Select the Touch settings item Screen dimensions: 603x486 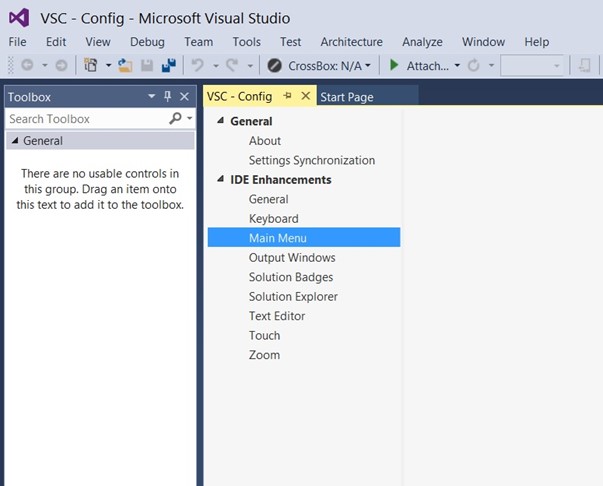pyautogui.click(x=264, y=335)
